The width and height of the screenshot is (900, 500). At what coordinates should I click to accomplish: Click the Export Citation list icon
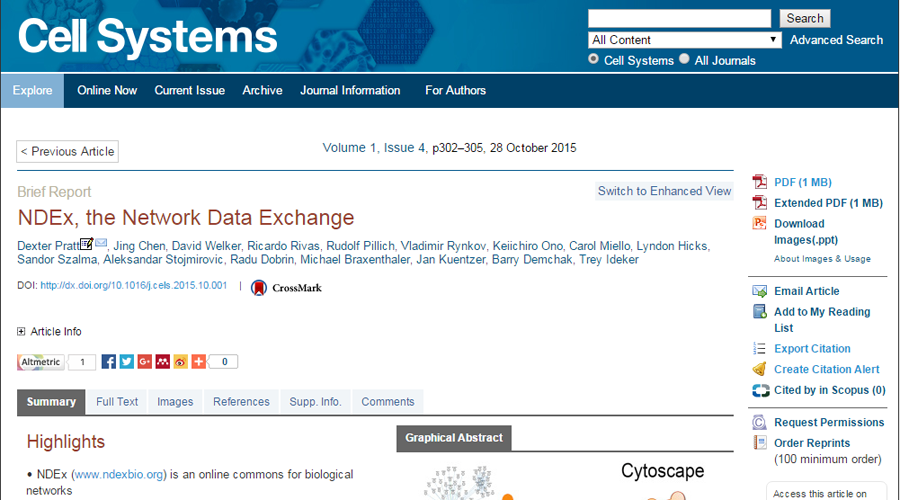coord(759,348)
